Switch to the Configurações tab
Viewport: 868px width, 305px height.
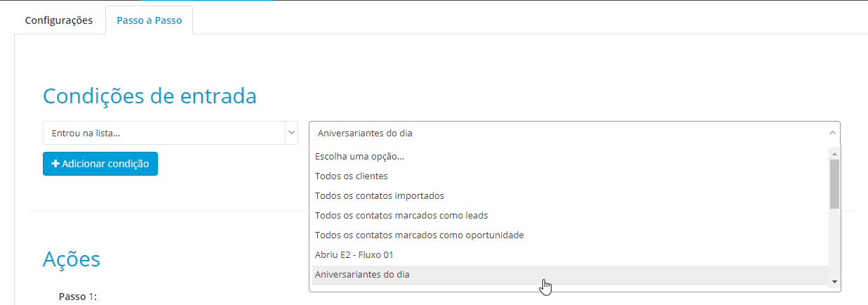coord(59,20)
